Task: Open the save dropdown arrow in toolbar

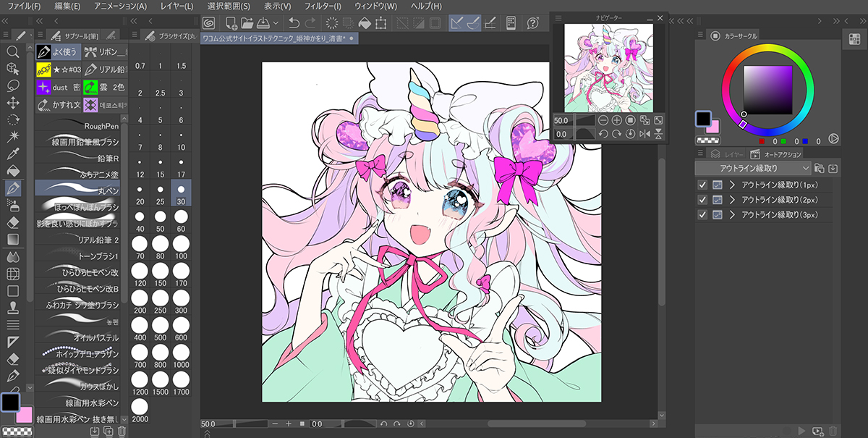Action: pyautogui.click(x=276, y=23)
